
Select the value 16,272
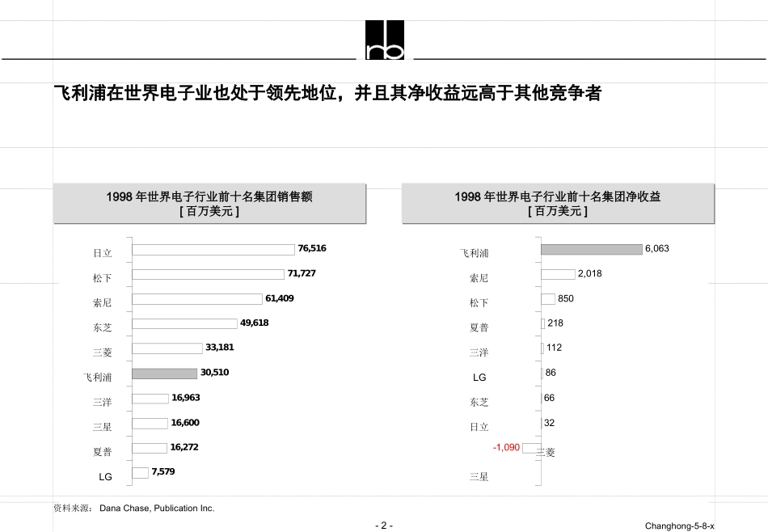184,447
